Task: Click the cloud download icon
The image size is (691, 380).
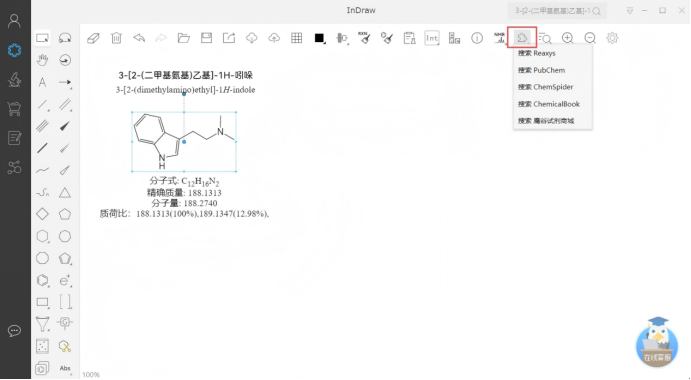Action: point(252,38)
